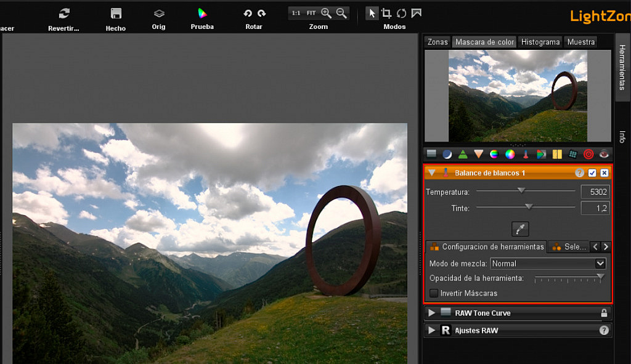Switch to the Crop mode icon
Viewport: 631px width, 364px height.
pyautogui.click(x=387, y=12)
